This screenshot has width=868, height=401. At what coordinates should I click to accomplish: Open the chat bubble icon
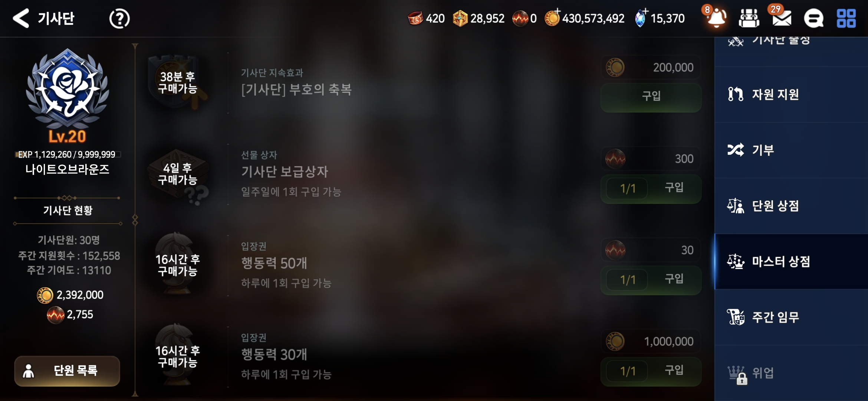pyautogui.click(x=813, y=18)
